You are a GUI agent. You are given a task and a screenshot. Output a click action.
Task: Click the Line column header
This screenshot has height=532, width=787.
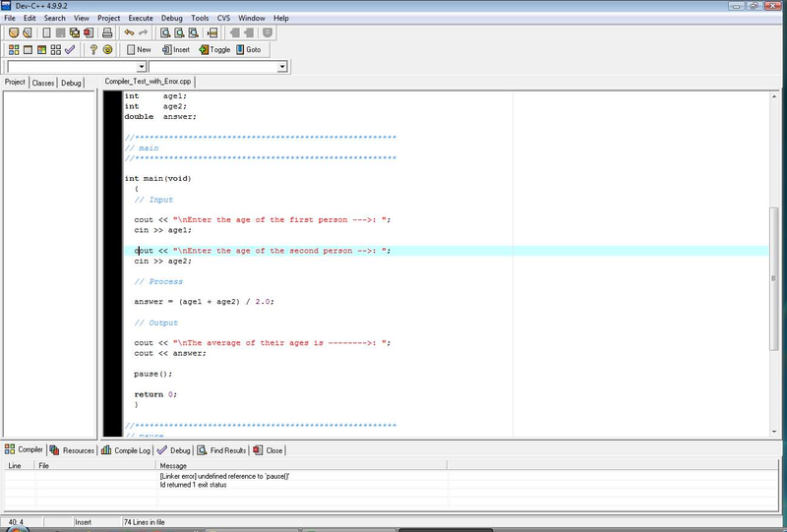20,466
